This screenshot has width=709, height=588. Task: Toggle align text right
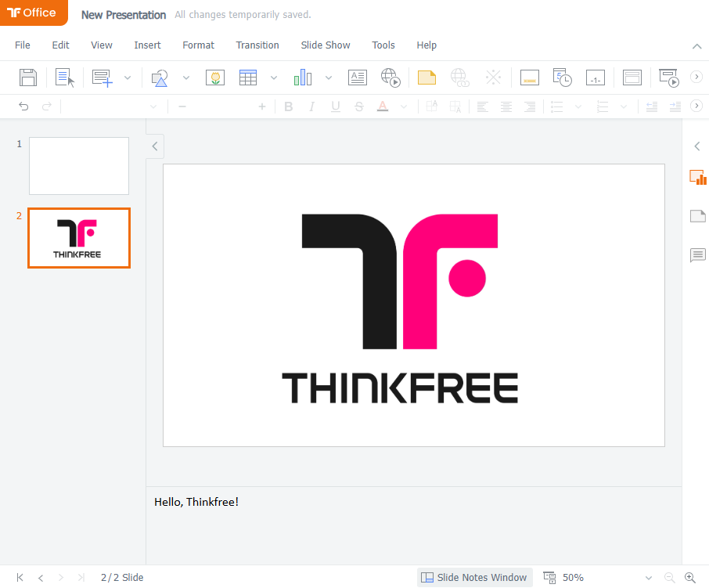pyautogui.click(x=530, y=106)
